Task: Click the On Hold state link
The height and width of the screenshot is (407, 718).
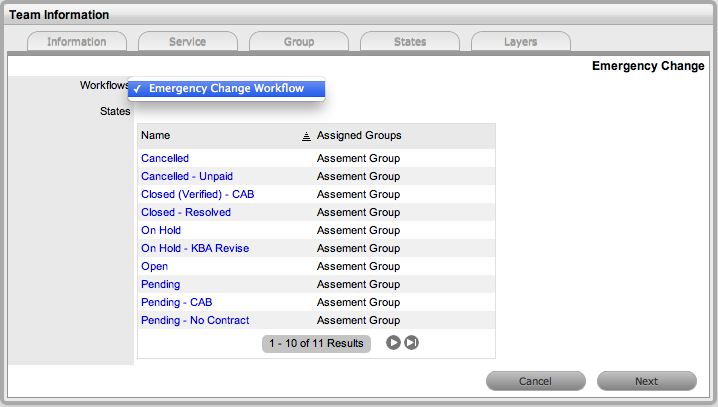Action: [161, 230]
